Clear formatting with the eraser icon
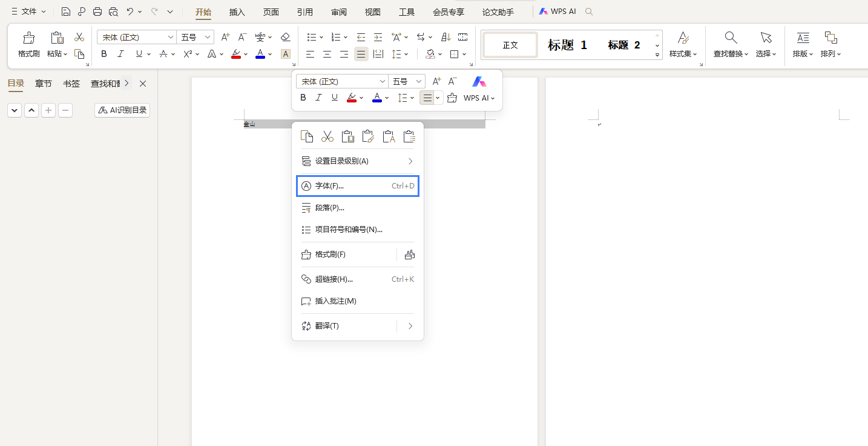 pos(285,36)
